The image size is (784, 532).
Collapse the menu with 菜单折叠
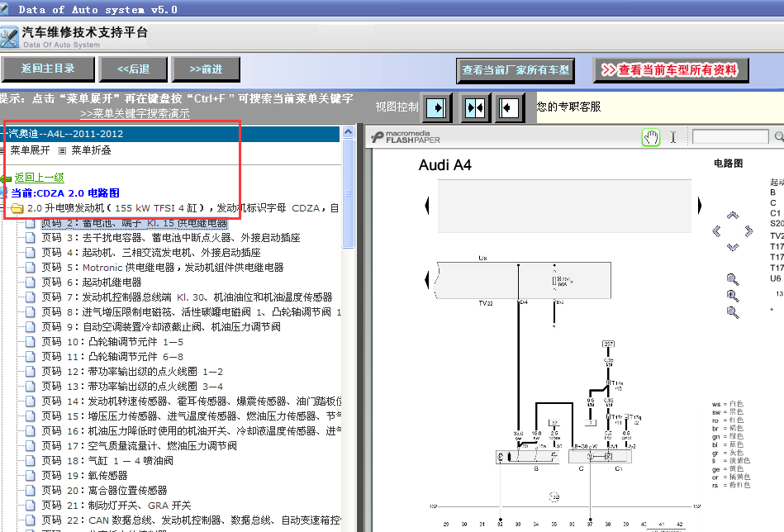91,150
